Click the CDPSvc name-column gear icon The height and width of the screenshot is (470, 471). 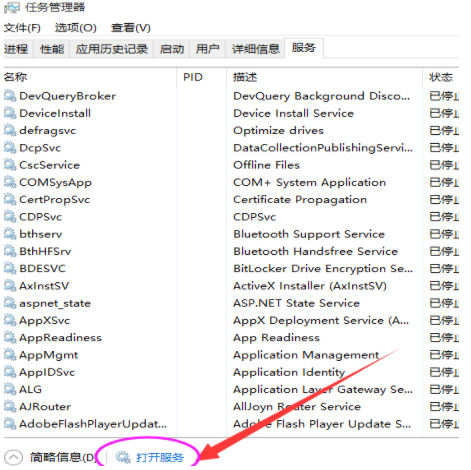coord(10,217)
